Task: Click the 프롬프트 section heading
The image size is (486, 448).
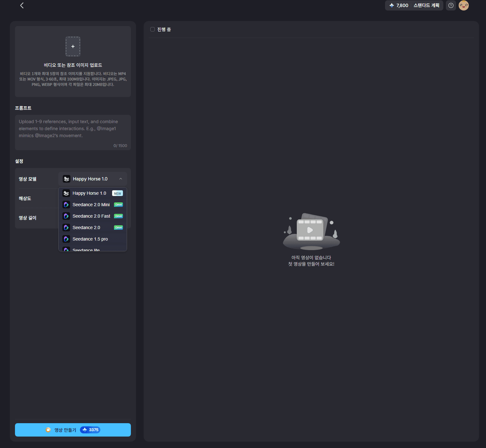Action: [x=23, y=108]
